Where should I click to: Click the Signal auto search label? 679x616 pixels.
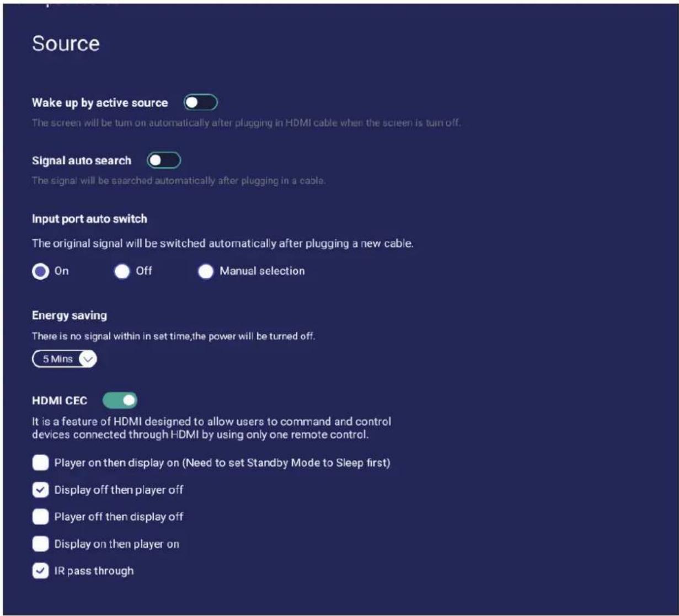tap(82, 161)
